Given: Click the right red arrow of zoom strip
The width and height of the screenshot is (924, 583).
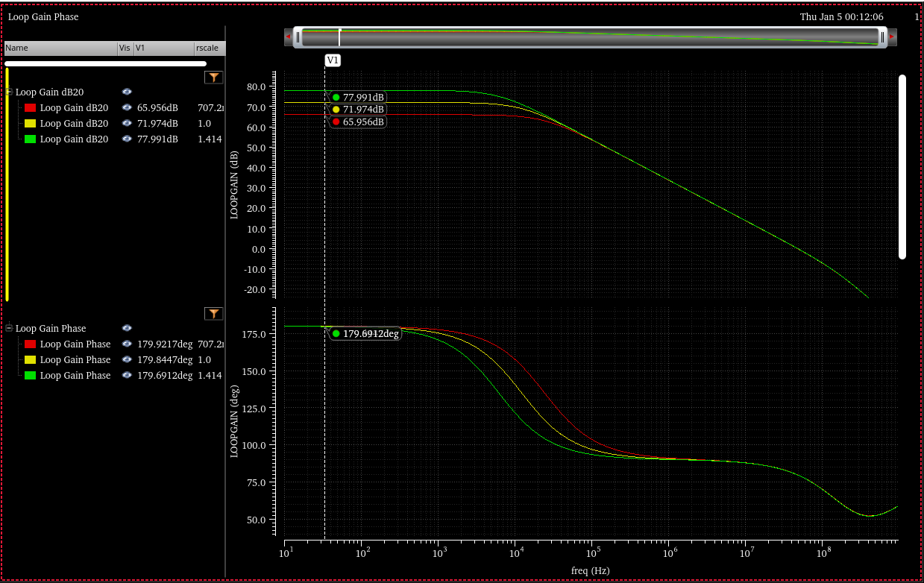Looking at the screenshot, I should coord(892,36).
